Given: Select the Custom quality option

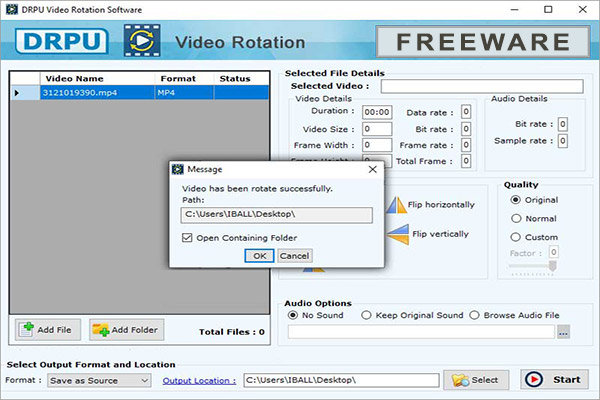Looking at the screenshot, I should click(516, 237).
